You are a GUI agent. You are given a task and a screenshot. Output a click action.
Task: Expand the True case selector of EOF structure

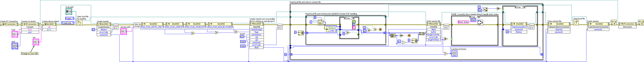click(x=349, y=18)
